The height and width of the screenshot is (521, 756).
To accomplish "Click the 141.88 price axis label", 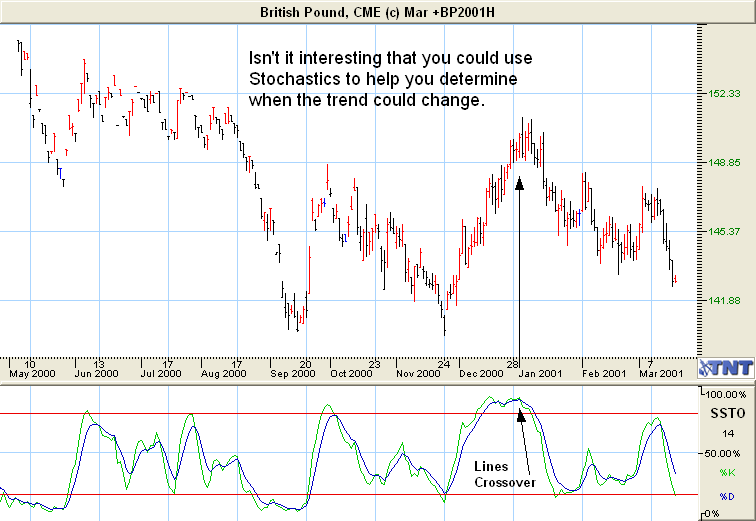I will click(x=722, y=300).
